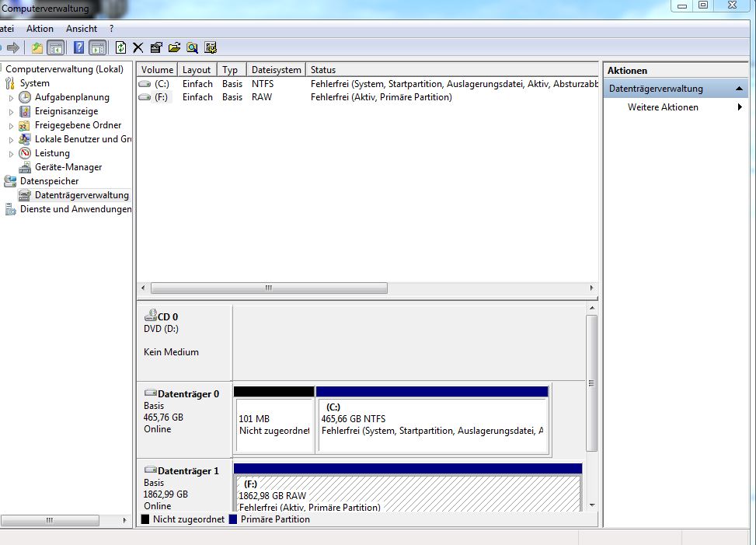Open Geräte-Manager from the tree
This screenshot has width=756, height=545.
[x=68, y=167]
